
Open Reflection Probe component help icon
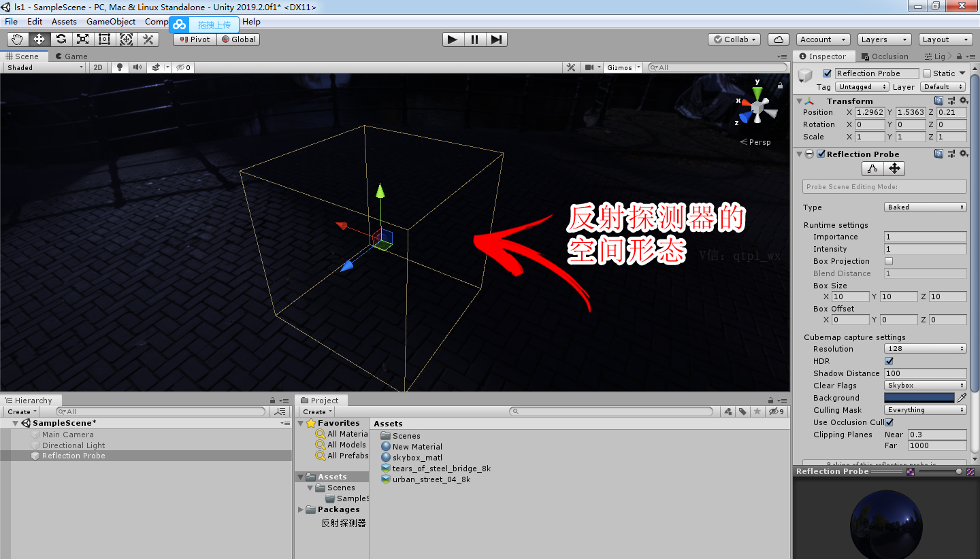pos(938,154)
